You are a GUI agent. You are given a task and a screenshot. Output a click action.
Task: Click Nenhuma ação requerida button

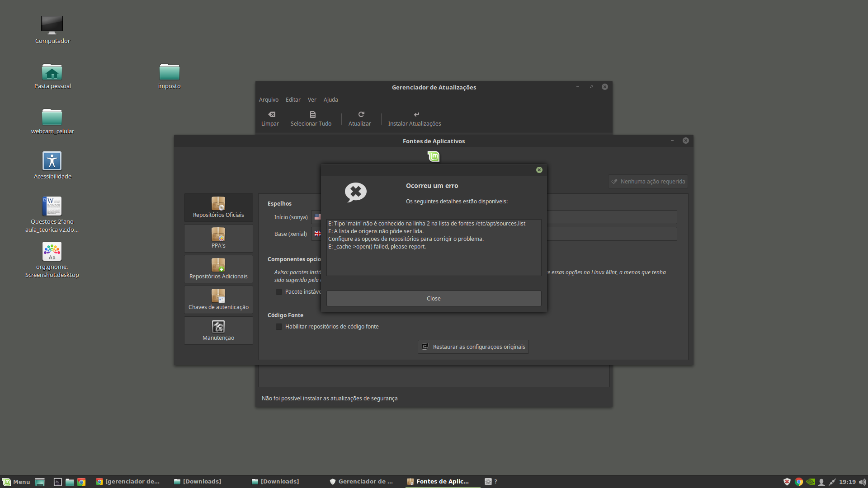(648, 181)
